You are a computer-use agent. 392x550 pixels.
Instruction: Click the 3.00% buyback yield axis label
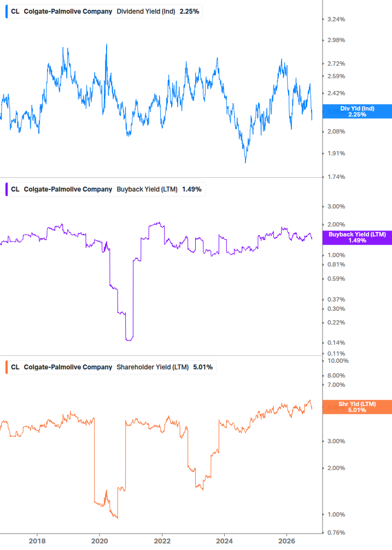tap(336, 206)
